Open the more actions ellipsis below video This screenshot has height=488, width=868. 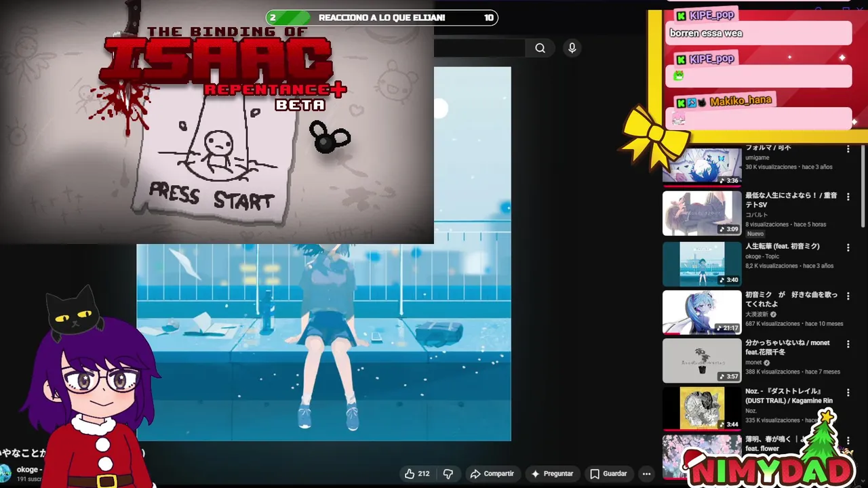point(646,474)
